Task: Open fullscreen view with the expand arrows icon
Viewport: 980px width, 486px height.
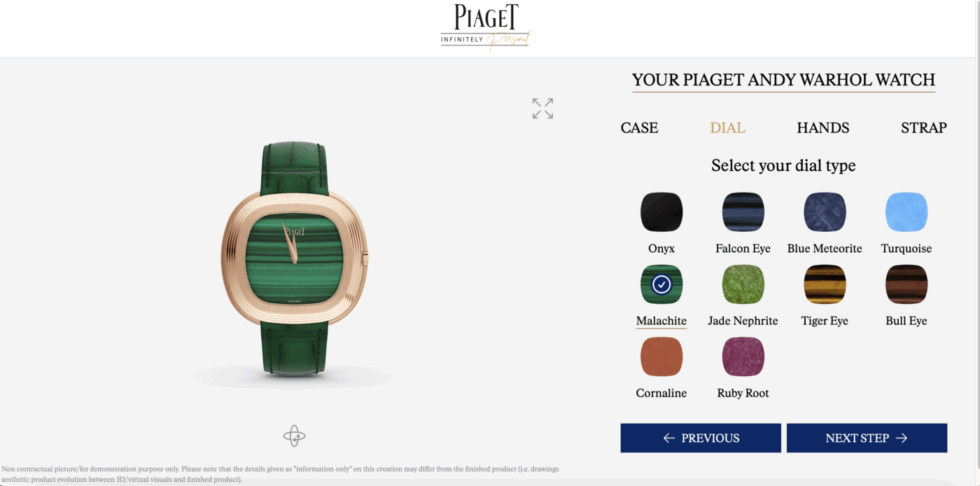Action: point(542,109)
